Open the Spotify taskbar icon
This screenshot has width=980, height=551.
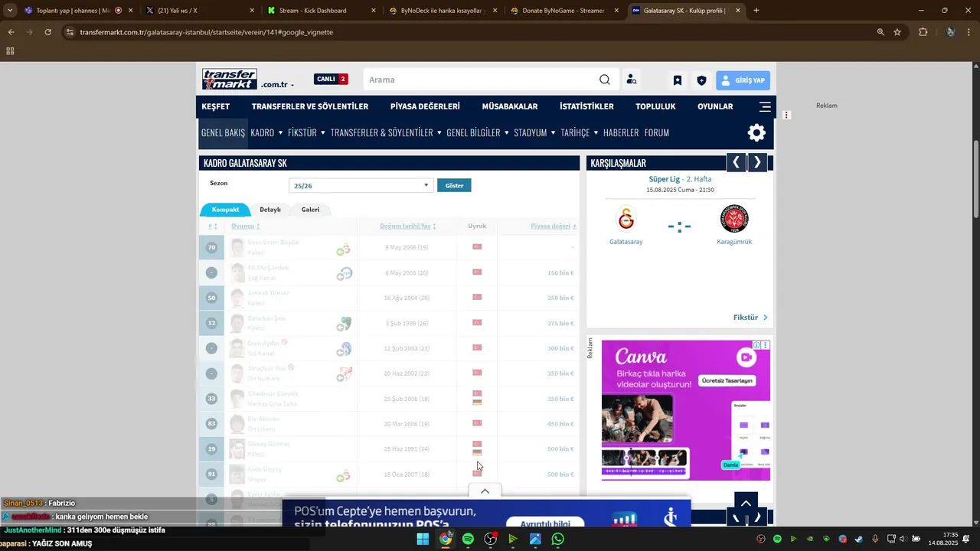point(468,539)
